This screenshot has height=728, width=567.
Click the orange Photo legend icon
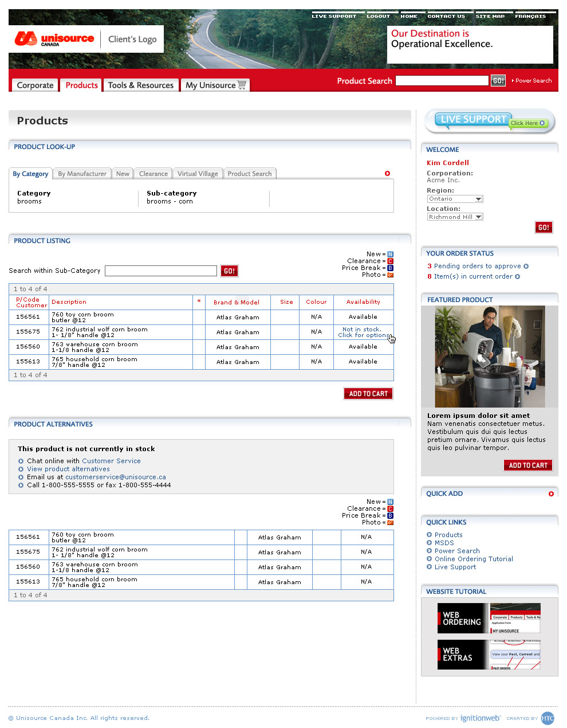point(390,275)
